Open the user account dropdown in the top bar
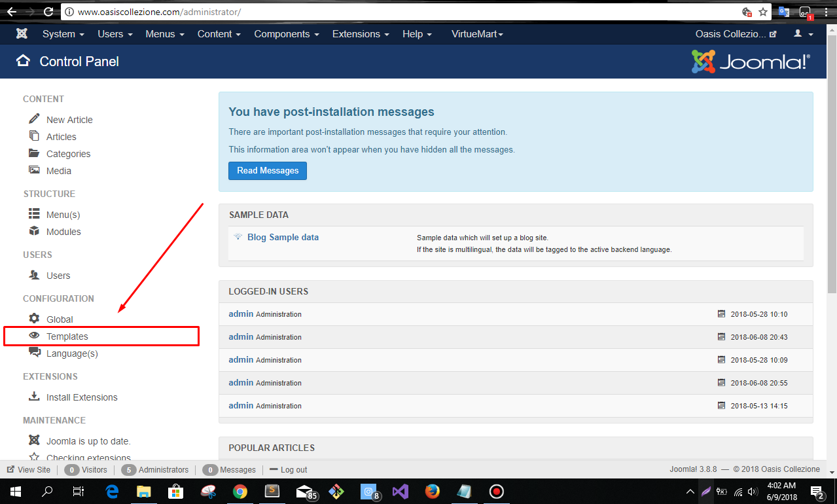Screen dimensions: 837x504 803,34
